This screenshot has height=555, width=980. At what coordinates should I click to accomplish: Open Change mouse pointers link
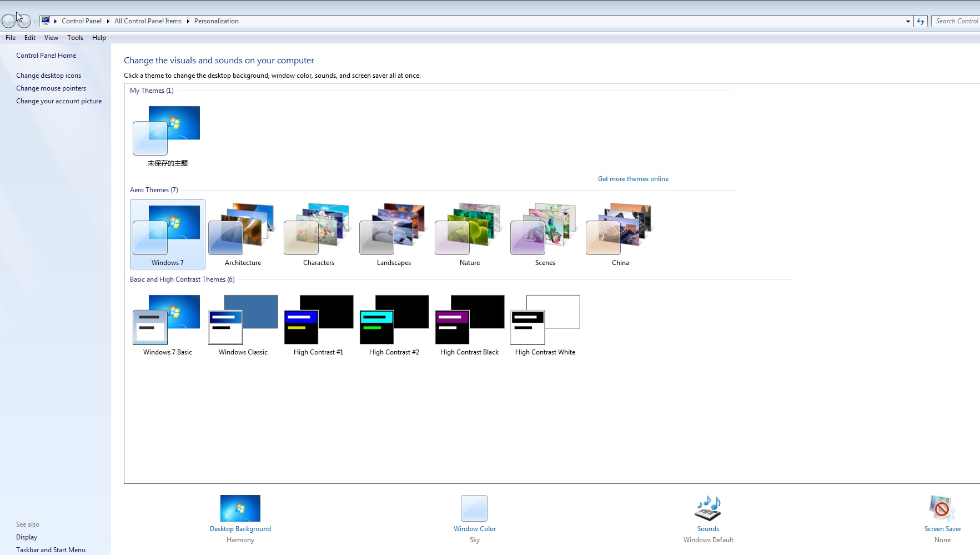[x=51, y=88]
